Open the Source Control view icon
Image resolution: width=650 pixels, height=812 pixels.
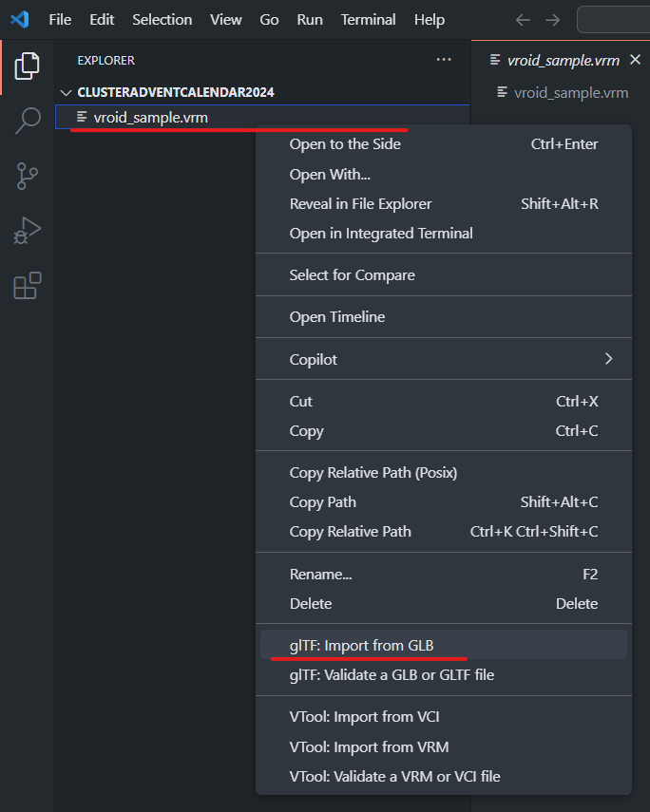coord(28,176)
